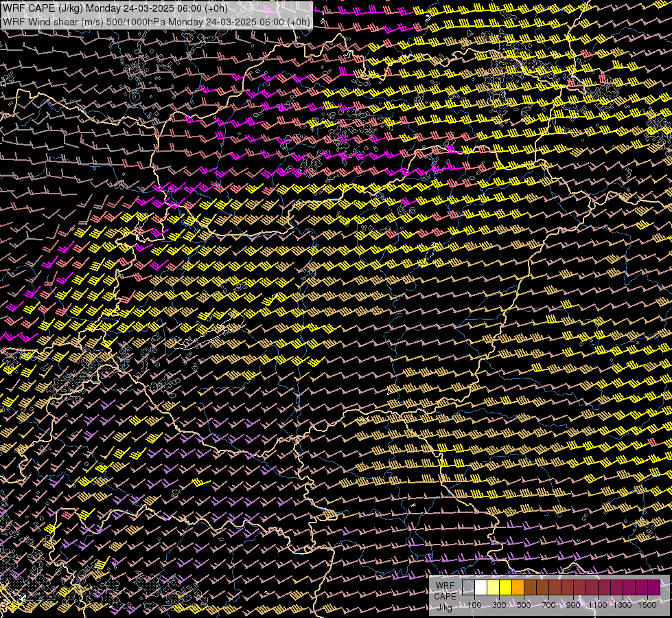The width and height of the screenshot is (672, 618).
Task: Click the CAPE label in the legend
Action: [x=445, y=596]
